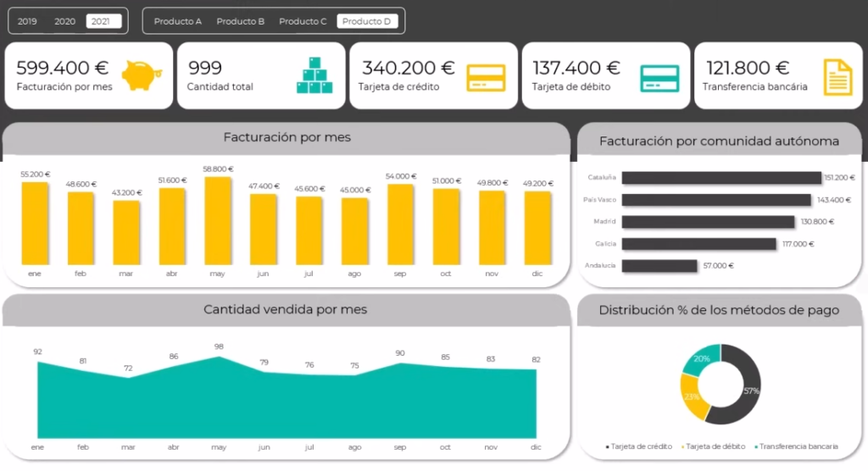Image resolution: width=868 pixels, height=471 pixels.
Task: Click the Cataluña horizontal bar
Action: (x=721, y=178)
